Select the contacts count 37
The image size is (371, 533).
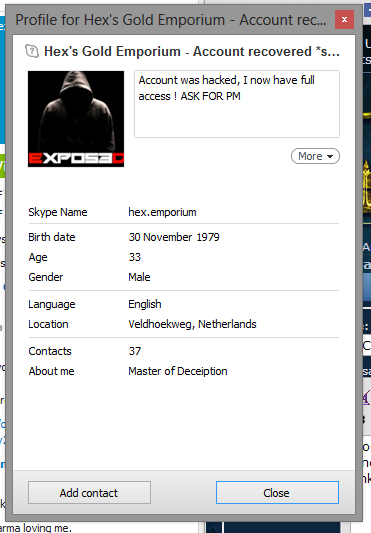(x=135, y=351)
